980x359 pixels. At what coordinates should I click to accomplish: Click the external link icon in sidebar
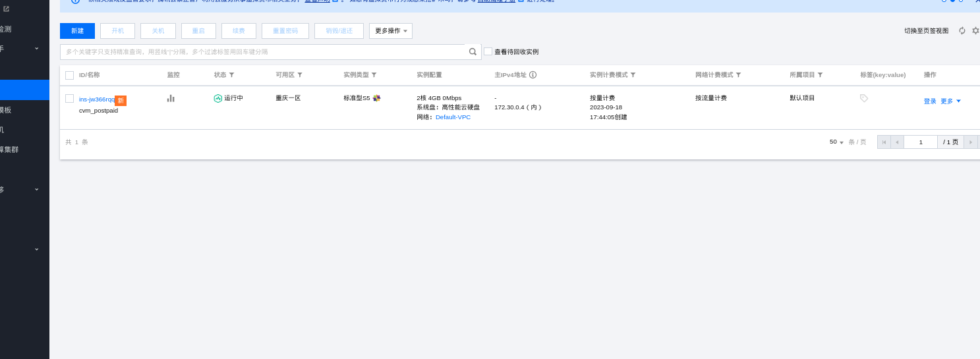(x=6, y=9)
